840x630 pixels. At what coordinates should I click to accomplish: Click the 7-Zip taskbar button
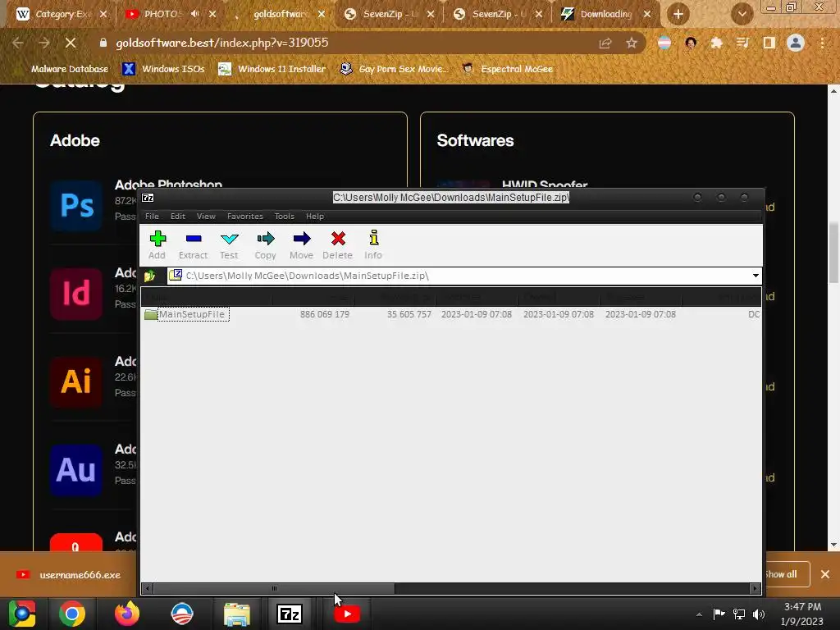[x=290, y=614]
